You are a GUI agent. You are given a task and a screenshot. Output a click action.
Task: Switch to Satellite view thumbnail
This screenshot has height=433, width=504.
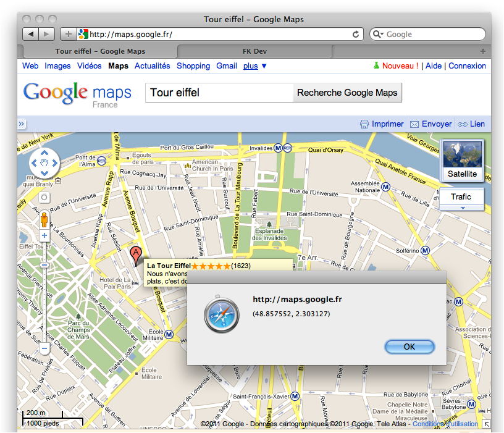click(x=462, y=160)
